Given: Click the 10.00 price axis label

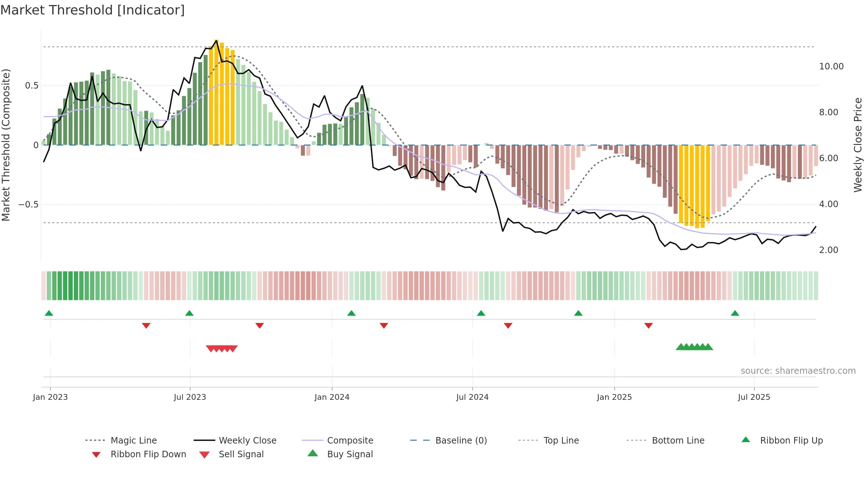Looking at the screenshot, I should tap(831, 67).
